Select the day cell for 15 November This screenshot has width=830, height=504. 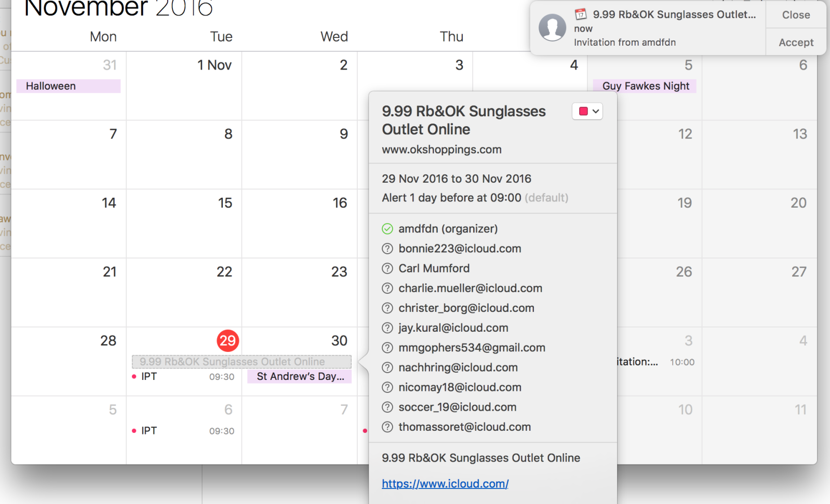pos(184,224)
